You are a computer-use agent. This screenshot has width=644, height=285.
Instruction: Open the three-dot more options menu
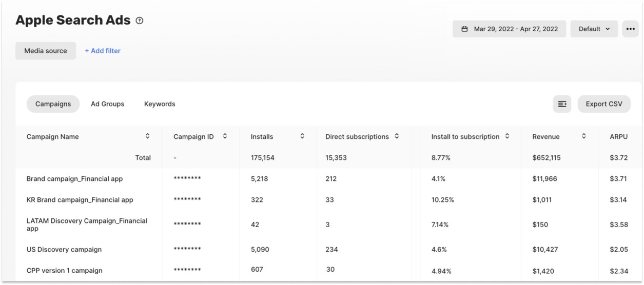630,29
